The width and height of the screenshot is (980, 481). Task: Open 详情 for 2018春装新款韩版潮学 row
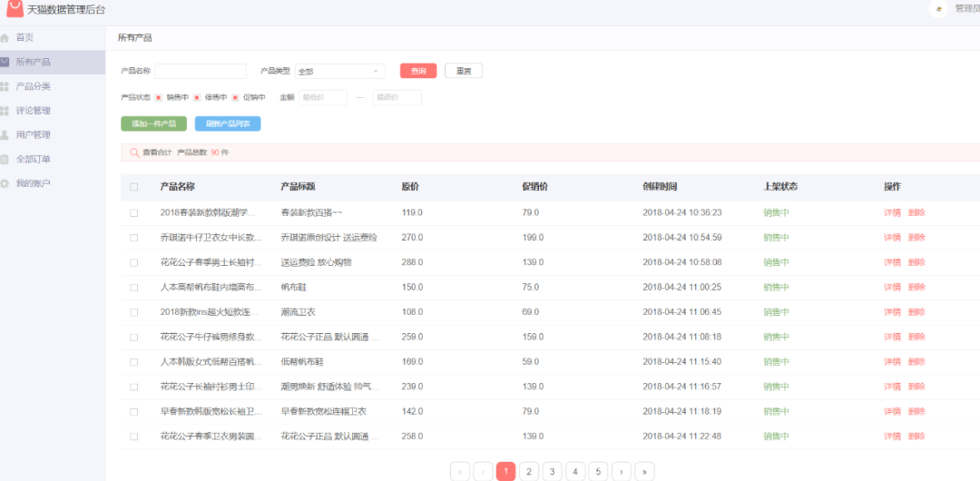[892, 212]
